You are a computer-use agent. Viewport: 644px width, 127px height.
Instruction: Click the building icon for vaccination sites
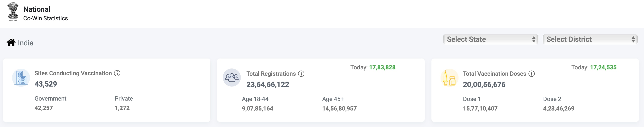click(x=21, y=78)
